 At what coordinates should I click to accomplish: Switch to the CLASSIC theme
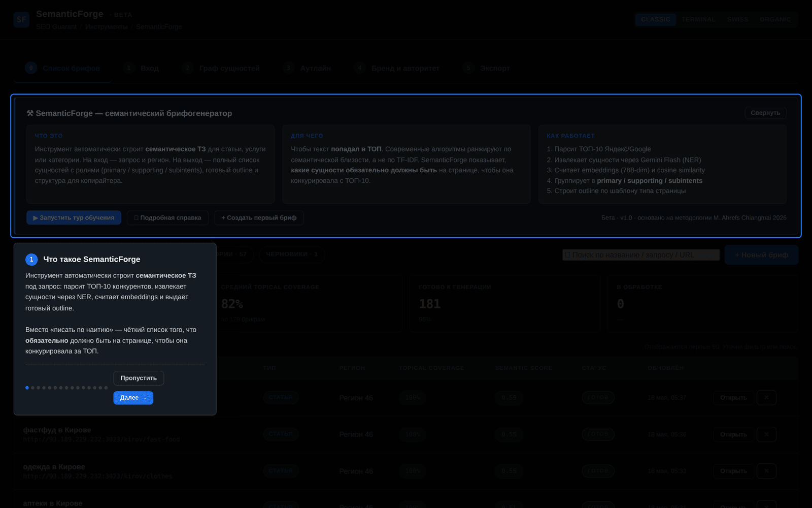click(655, 19)
